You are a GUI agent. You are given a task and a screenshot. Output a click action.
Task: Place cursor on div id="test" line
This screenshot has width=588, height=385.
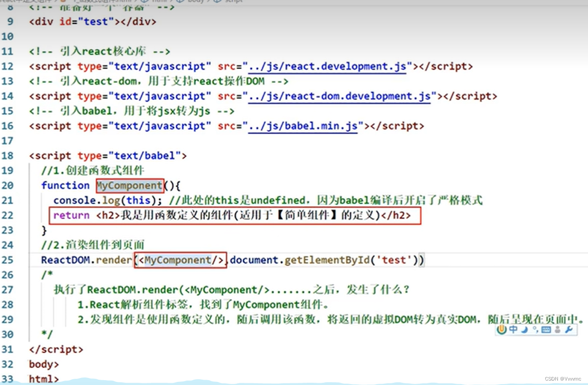tap(93, 21)
